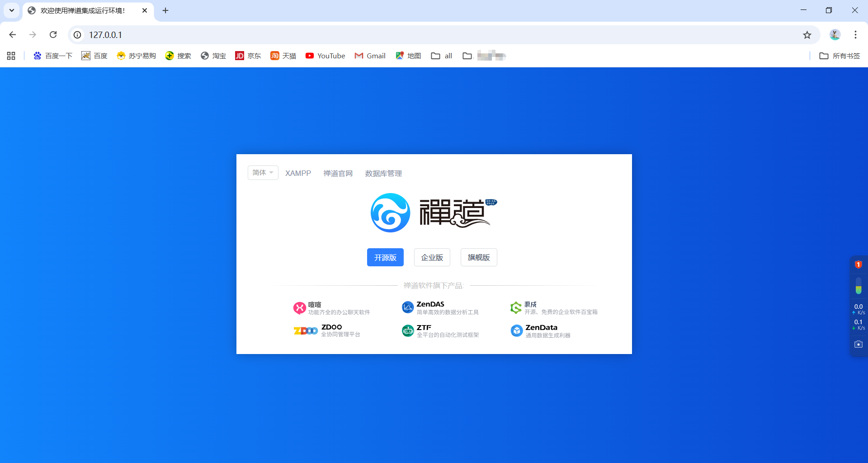
Task: Open the ZDOO product title
Action: 331,327
